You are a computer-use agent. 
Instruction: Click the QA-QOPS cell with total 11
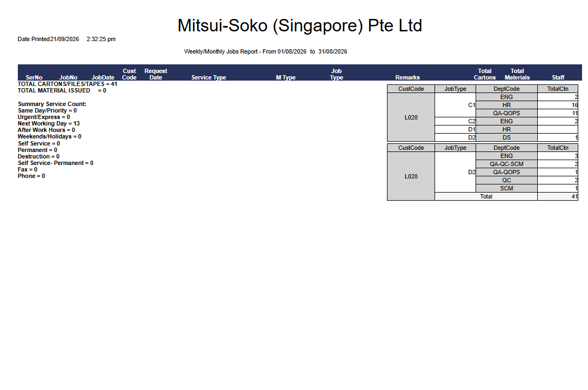[506, 114]
